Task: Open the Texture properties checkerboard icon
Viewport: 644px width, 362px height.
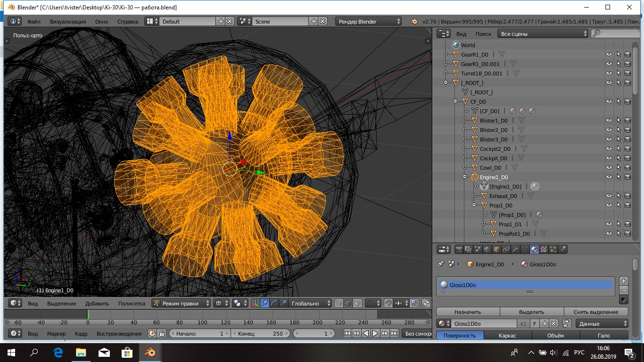Action: (x=544, y=249)
